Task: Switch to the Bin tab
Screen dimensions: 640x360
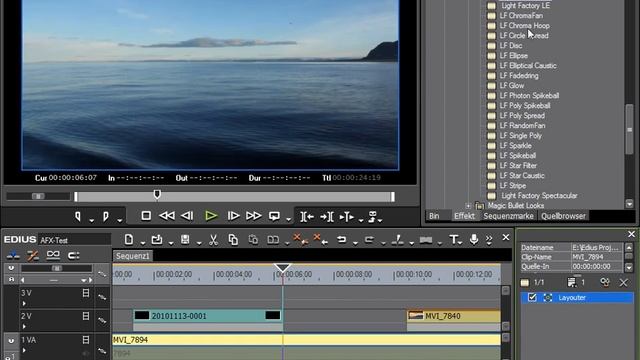Action: [x=434, y=216]
